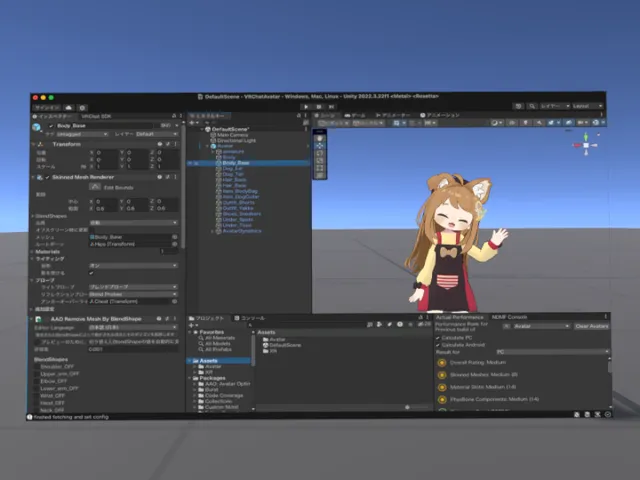Select Directional Light in Hierarchy
The width and height of the screenshot is (640, 480).
(236, 141)
